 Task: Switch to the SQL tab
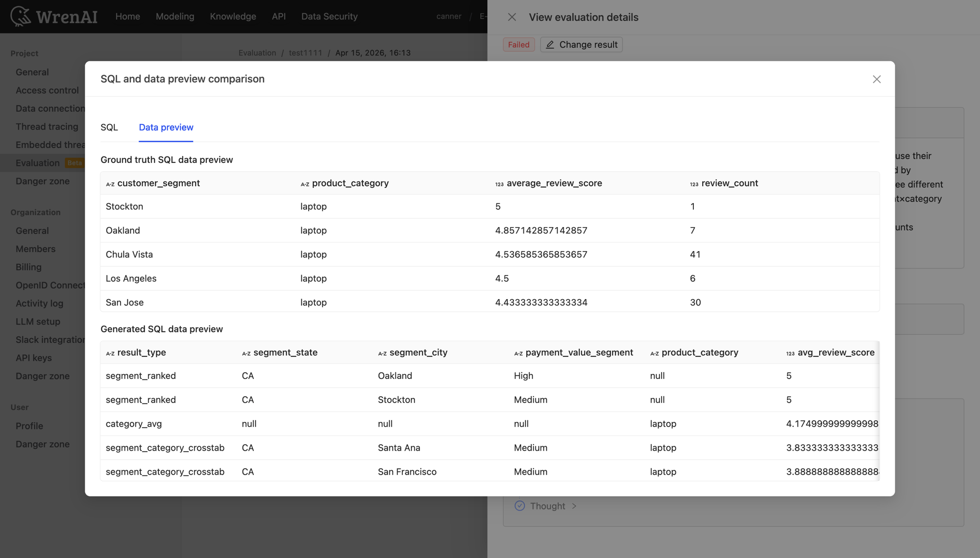(x=109, y=127)
